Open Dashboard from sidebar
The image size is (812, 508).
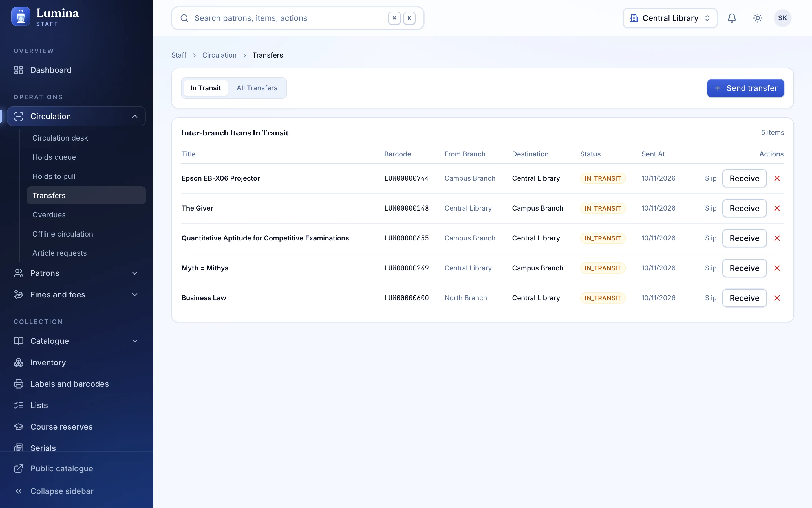point(76,70)
